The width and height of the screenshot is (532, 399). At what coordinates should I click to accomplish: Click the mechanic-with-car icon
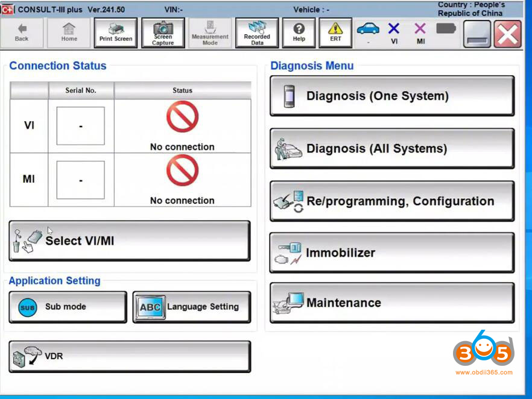click(288, 149)
